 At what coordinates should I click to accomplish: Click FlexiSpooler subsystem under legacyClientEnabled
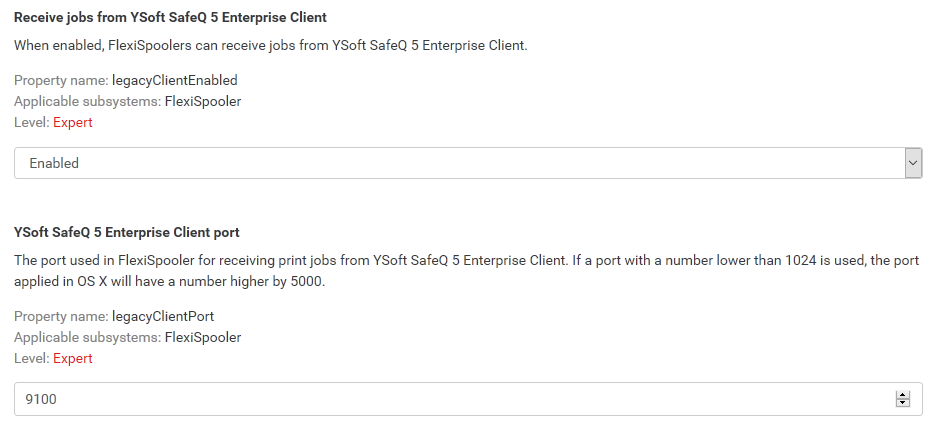point(202,101)
